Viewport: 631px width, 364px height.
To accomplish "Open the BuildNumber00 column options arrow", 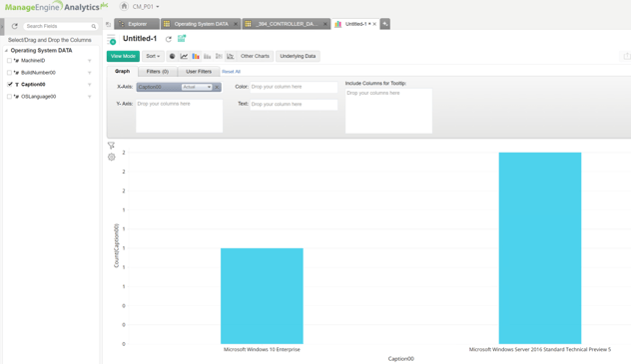I will pos(89,73).
